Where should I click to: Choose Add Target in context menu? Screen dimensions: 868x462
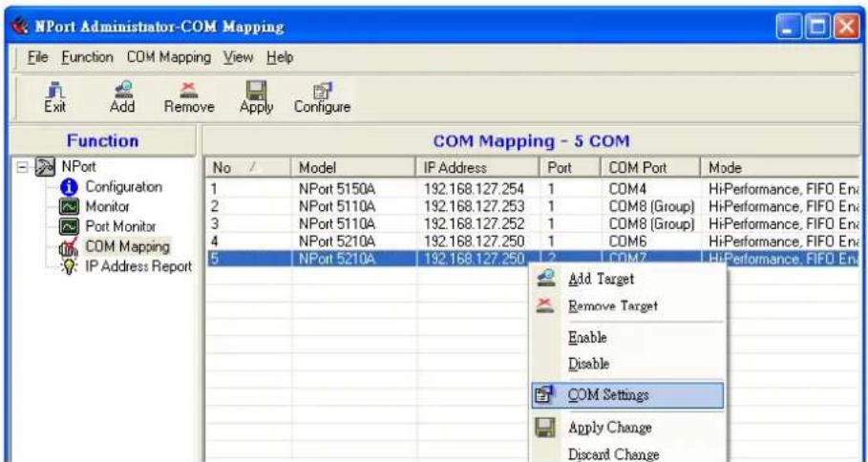click(601, 279)
